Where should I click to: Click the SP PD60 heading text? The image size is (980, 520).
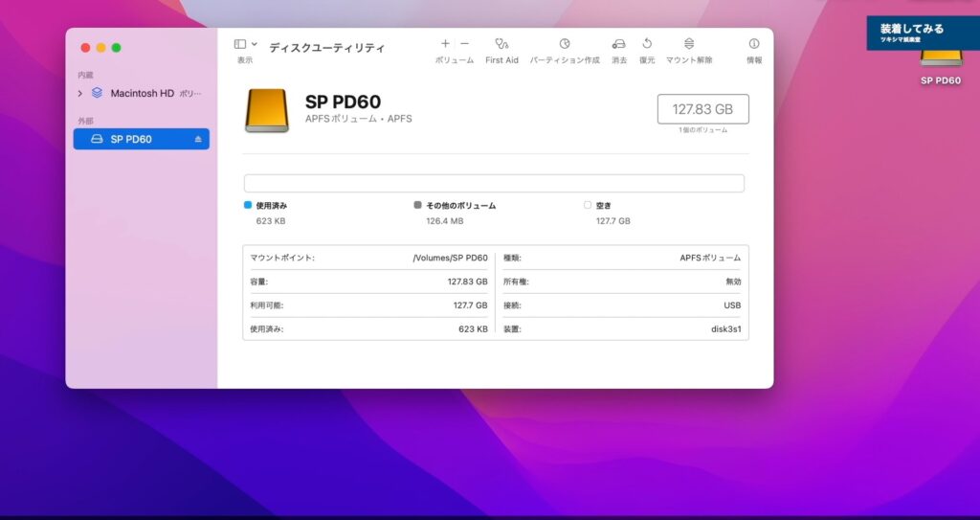coord(344,102)
